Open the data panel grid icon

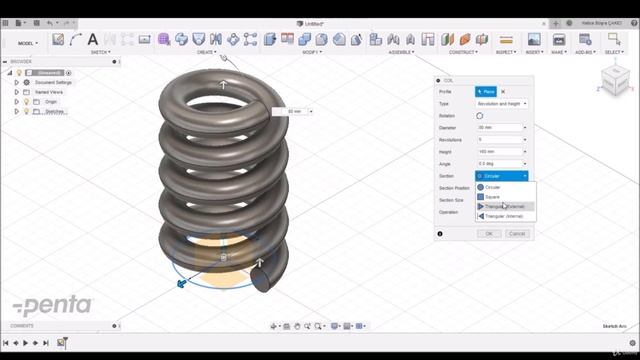(x=5, y=23)
